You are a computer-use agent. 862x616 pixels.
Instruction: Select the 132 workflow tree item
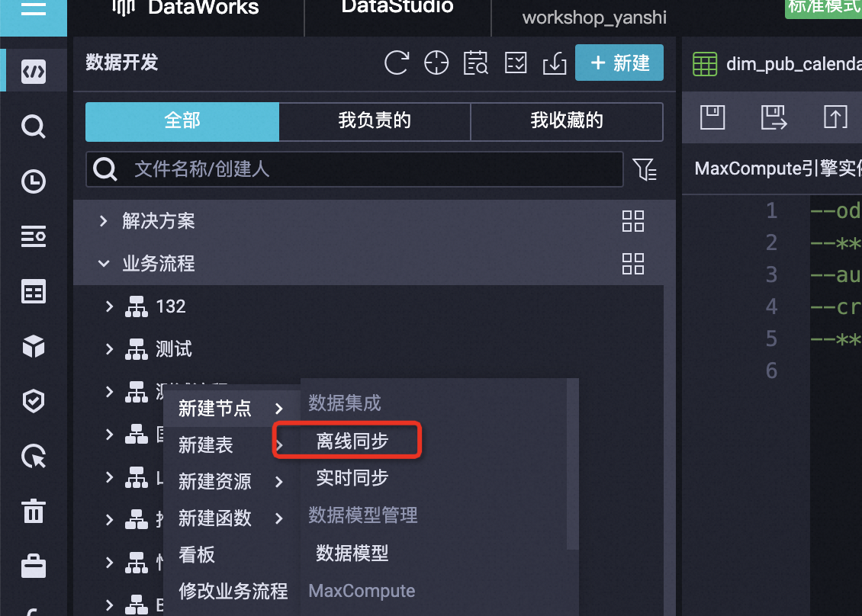tap(170, 306)
